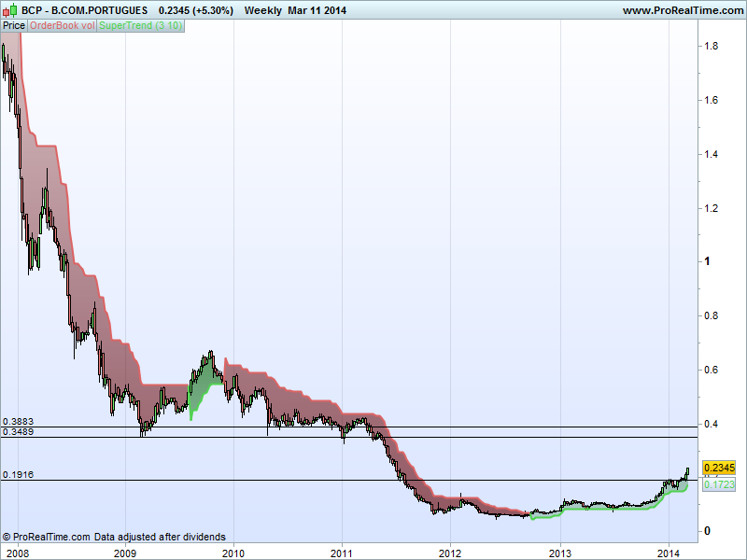
Task: Click the 2011 time axis label
Action: tap(342, 553)
